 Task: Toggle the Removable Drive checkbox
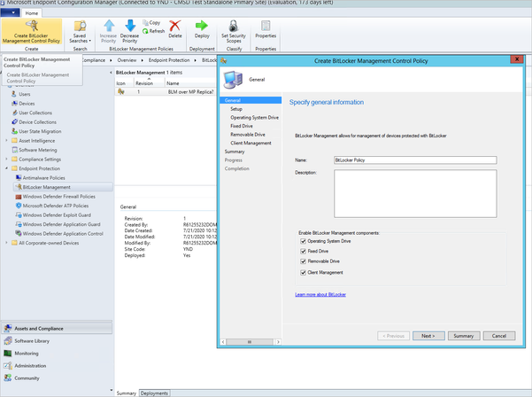click(x=304, y=261)
